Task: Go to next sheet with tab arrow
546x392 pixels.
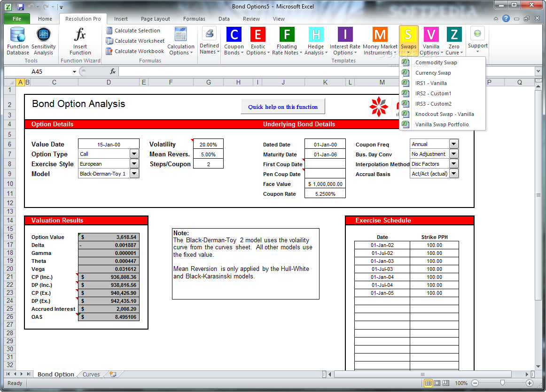Action: tap(22, 374)
